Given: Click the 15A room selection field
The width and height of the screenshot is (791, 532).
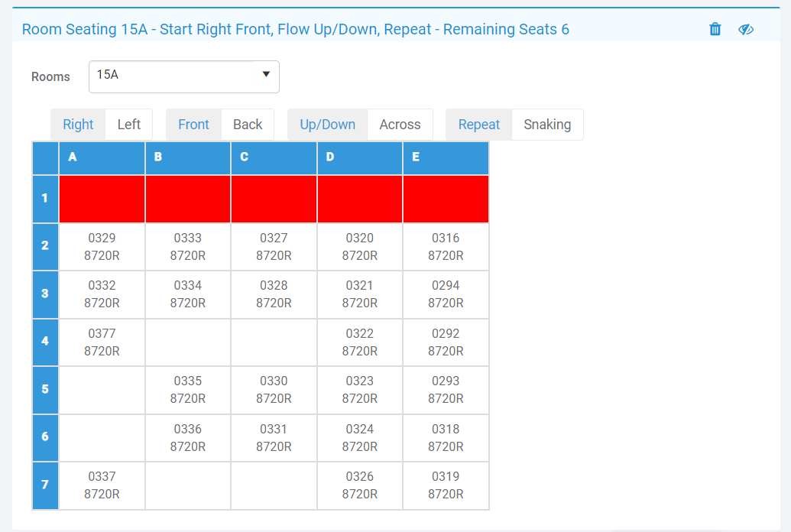Looking at the screenshot, I should pyautogui.click(x=172, y=76).
